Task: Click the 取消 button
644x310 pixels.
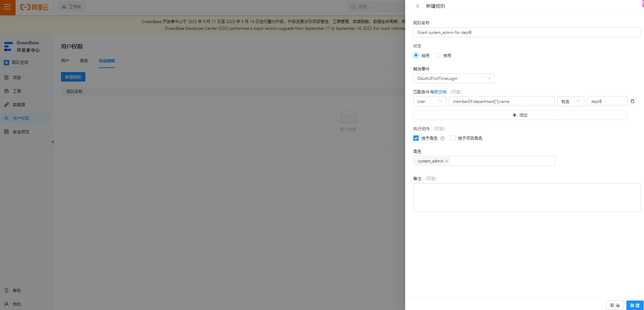Action: coord(615,305)
